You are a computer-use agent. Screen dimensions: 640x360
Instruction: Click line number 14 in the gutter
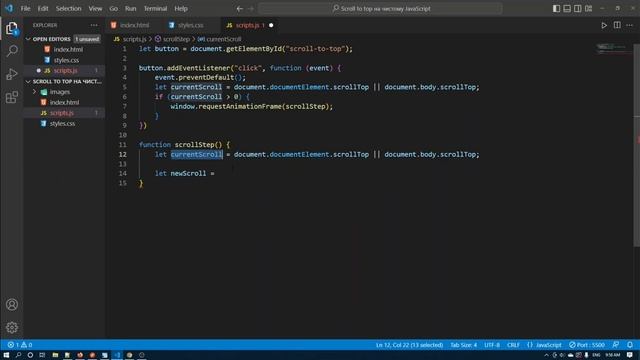point(123,173)
